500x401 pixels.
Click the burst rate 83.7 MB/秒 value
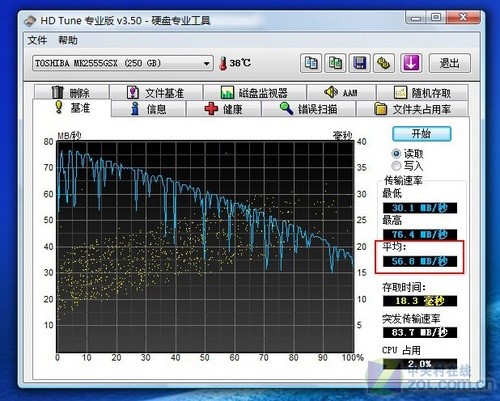[x=420, y=332]
